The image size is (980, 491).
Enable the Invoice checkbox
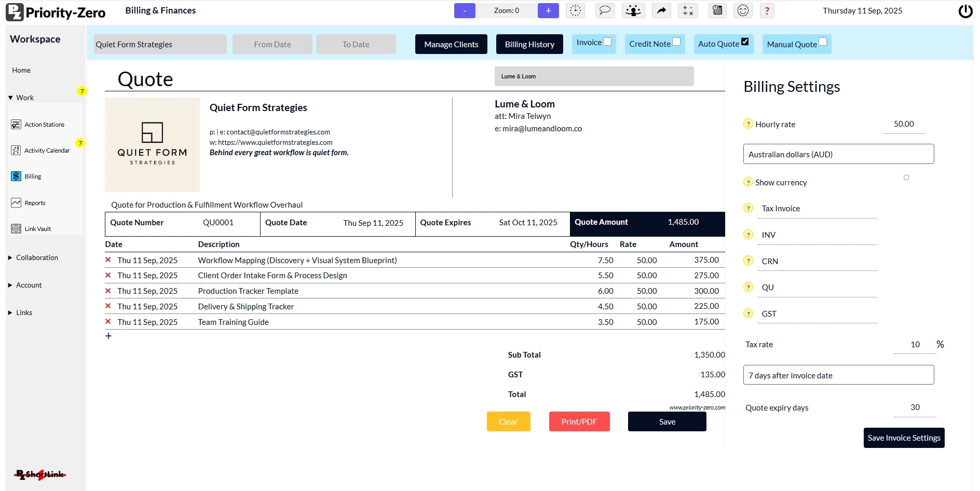[607, 42]
